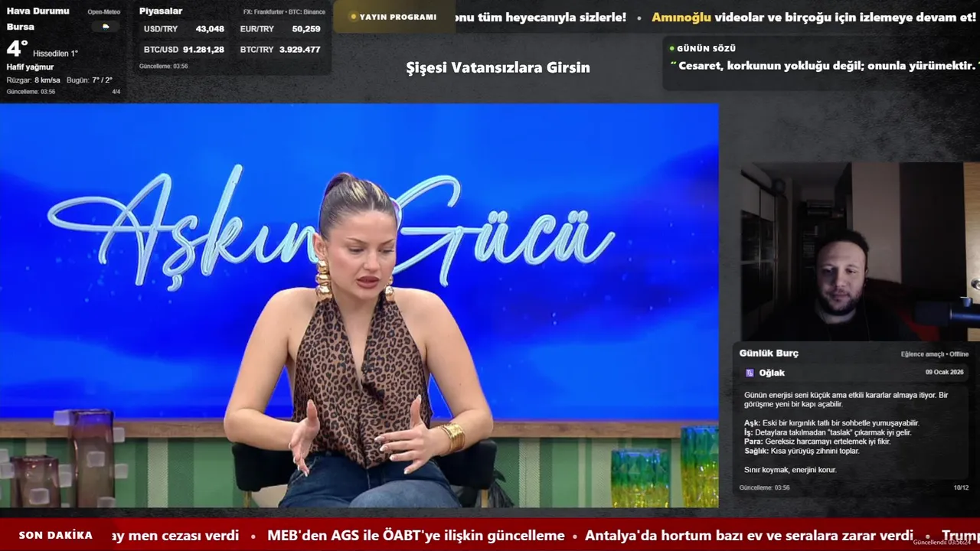Click the Güncelleme: 03:56 under Piyasalar
Viewport: 980px width, 551px height.
[163, 66]
